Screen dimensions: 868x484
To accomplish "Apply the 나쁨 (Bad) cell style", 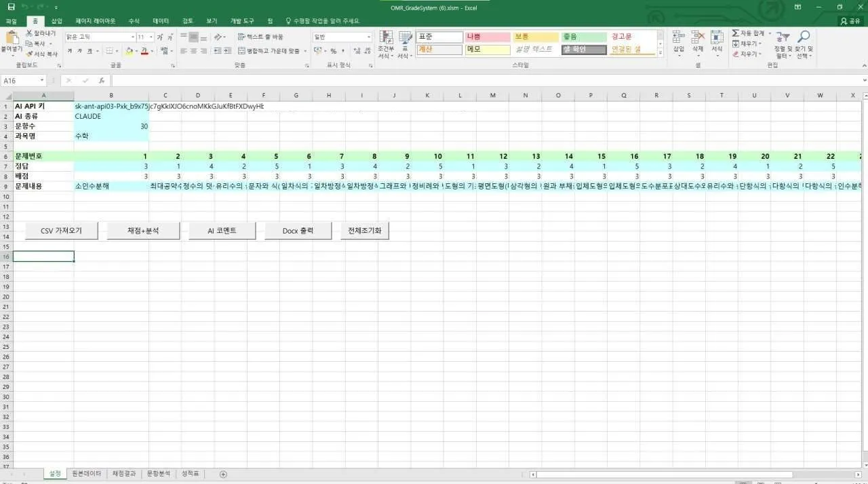I will click(x=487, y=37).
